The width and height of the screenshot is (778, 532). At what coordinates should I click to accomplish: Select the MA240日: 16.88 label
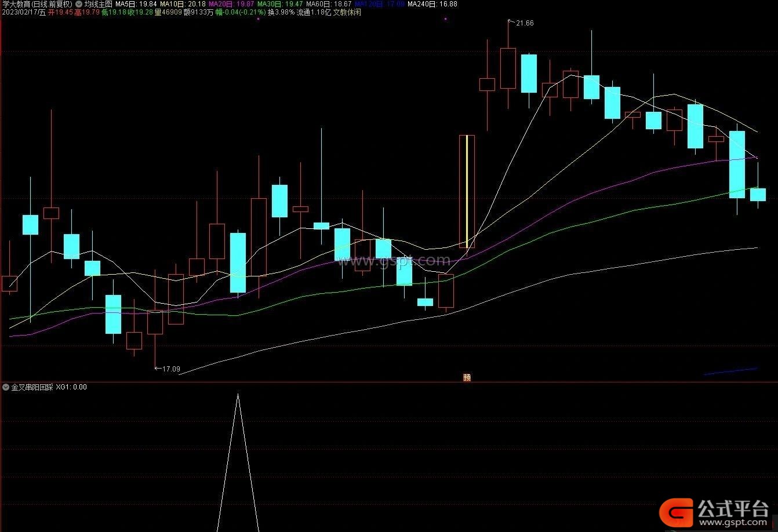tap(432, 4)
